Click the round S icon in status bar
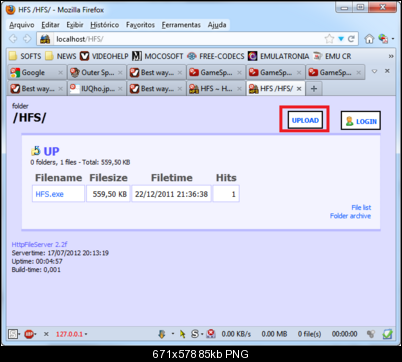This screenshot has height=362, width=402. click(195, 334)
